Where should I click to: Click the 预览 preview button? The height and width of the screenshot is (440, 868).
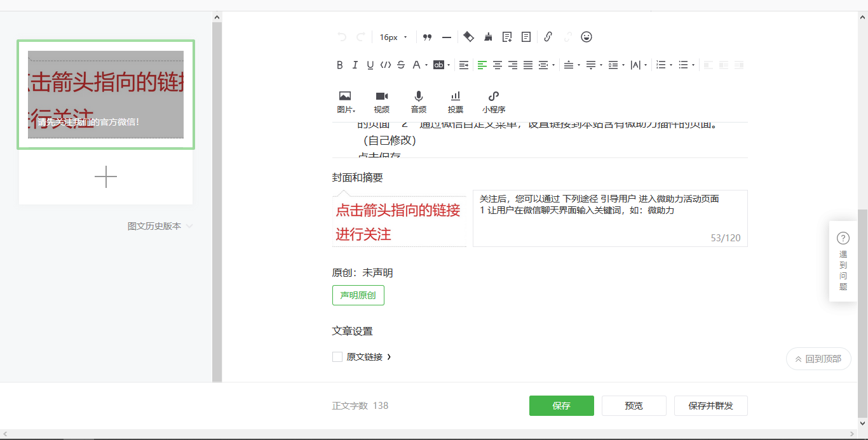[x=634, y=406]
